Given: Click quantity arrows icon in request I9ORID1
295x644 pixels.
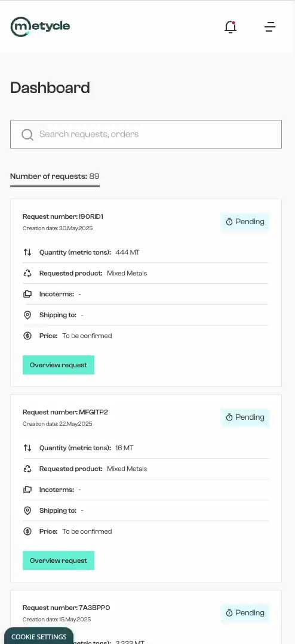Looking at the screenshot, I should [x=27, y=252].
